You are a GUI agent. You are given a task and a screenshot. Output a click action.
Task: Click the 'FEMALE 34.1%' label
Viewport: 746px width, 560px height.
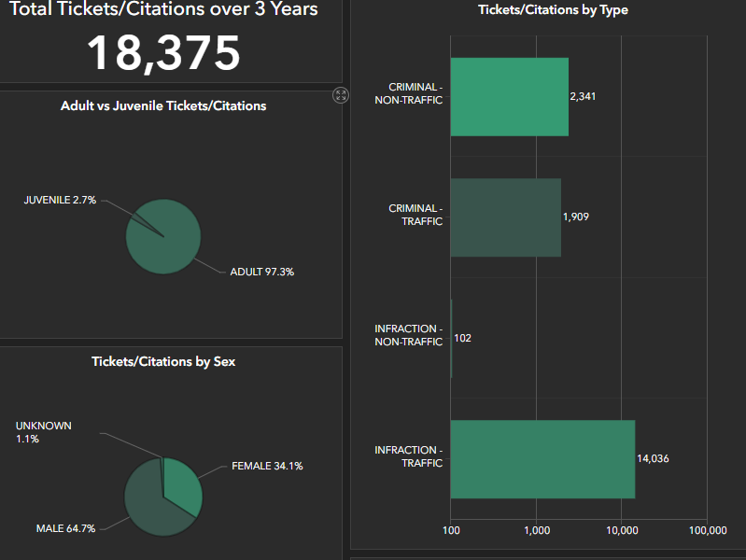pos(267,467)
